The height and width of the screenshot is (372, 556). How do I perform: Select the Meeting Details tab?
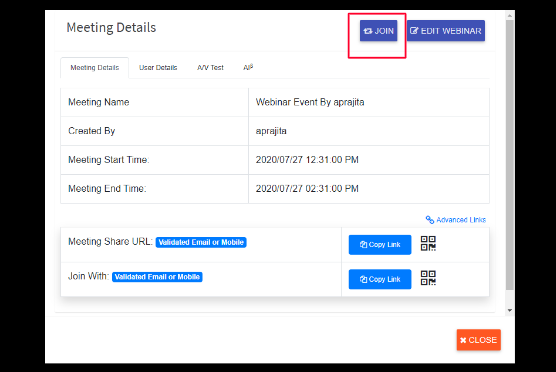(x=95, y=68)
